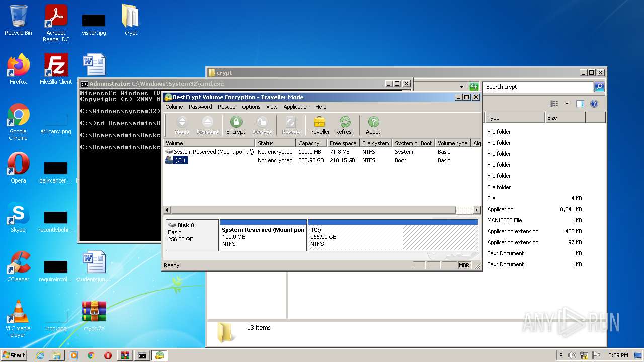Click the search magnifier icon in crypt window
644x362 pixels.
pyautogui.click(x=599, y=87)
